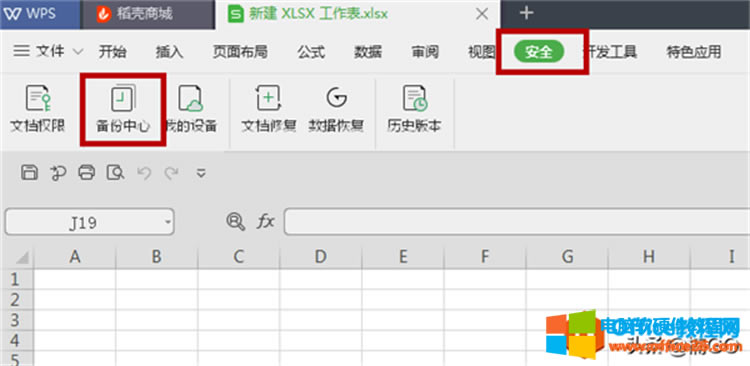Viewport: 750px width, 366px height.
Task: Expand the name box J19 dropdown arrow
Action: coord(167,222)
